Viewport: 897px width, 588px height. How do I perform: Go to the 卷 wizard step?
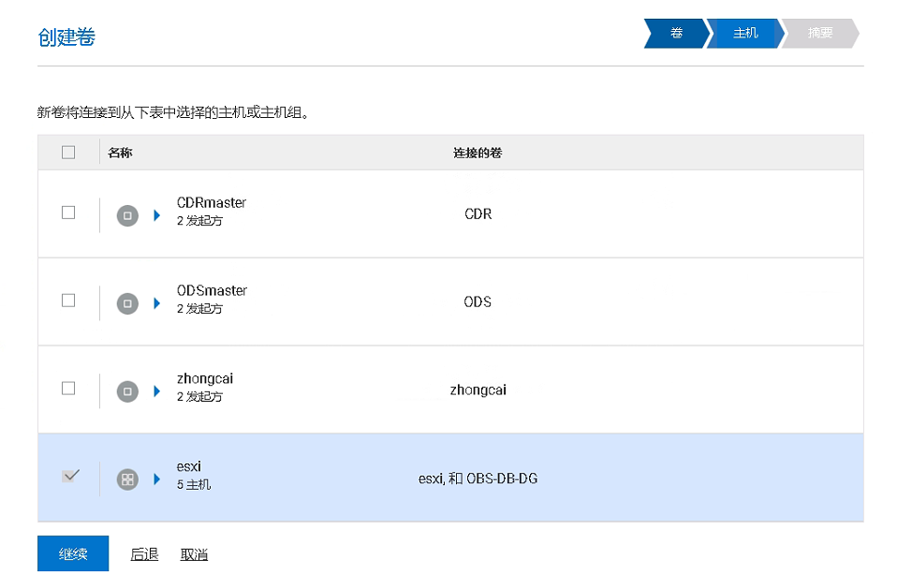[x=676, y=34]
